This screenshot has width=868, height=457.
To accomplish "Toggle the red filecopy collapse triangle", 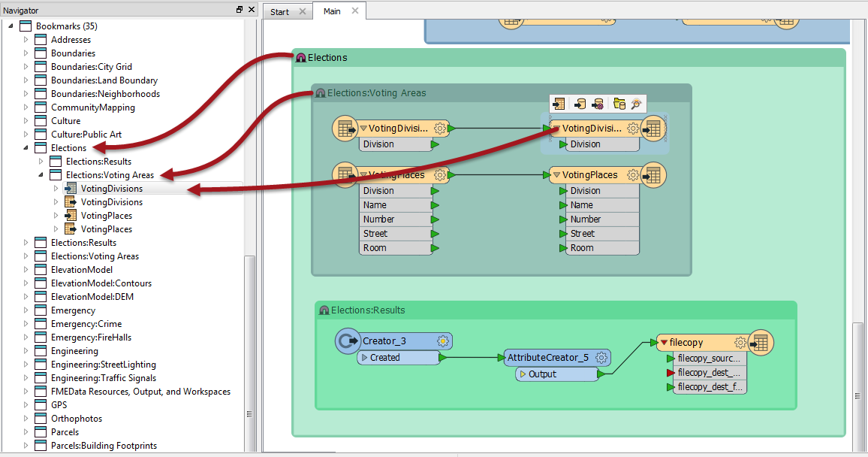I will [x=664, y=343].
